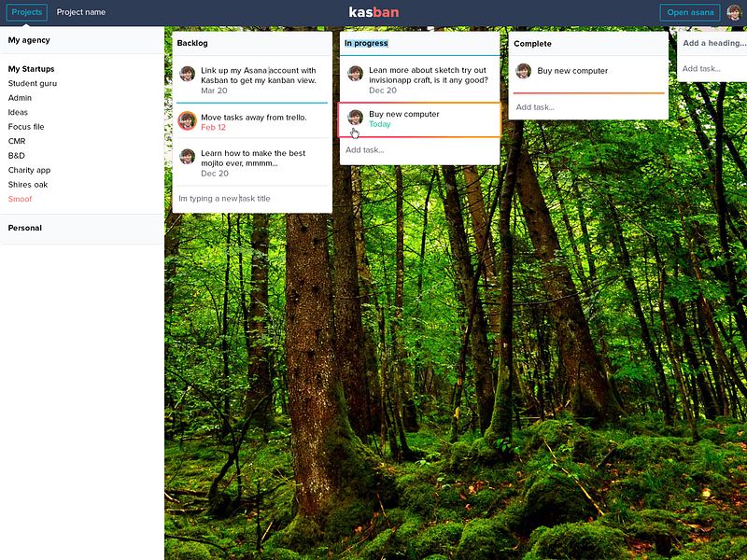The image size is (747, 560).
Task: Open the Ideas project
Action: (18, 112)
